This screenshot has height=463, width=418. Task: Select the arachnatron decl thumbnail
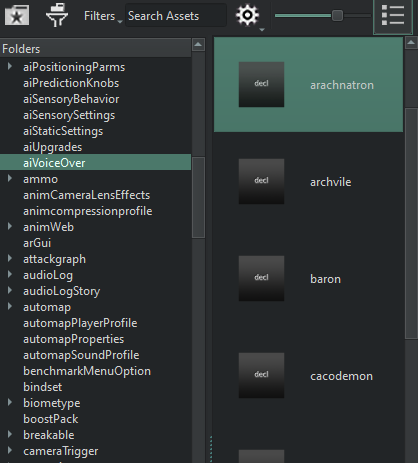[x=261, y=84]
